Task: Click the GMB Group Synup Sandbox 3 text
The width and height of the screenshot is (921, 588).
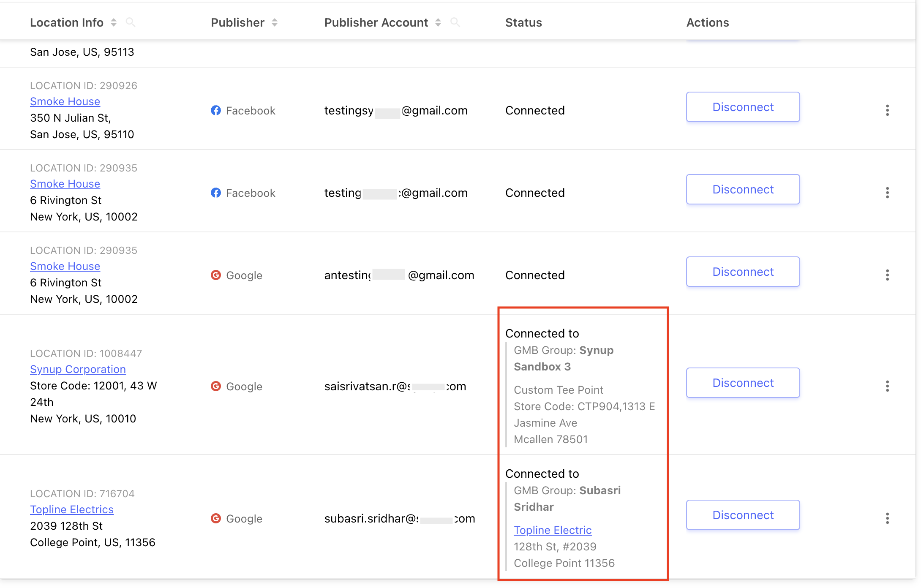Action: click(564, 358)
